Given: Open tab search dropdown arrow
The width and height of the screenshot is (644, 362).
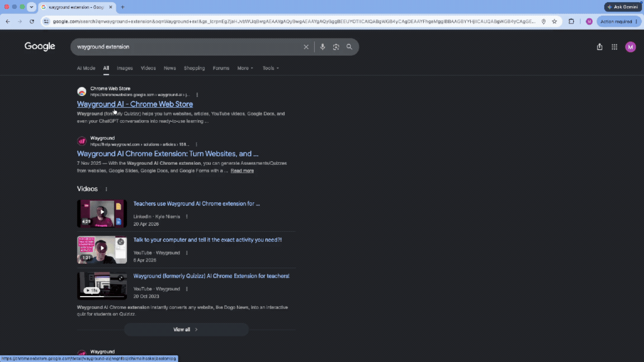Looking at the screenshot, I should click(x=31, y=7).
